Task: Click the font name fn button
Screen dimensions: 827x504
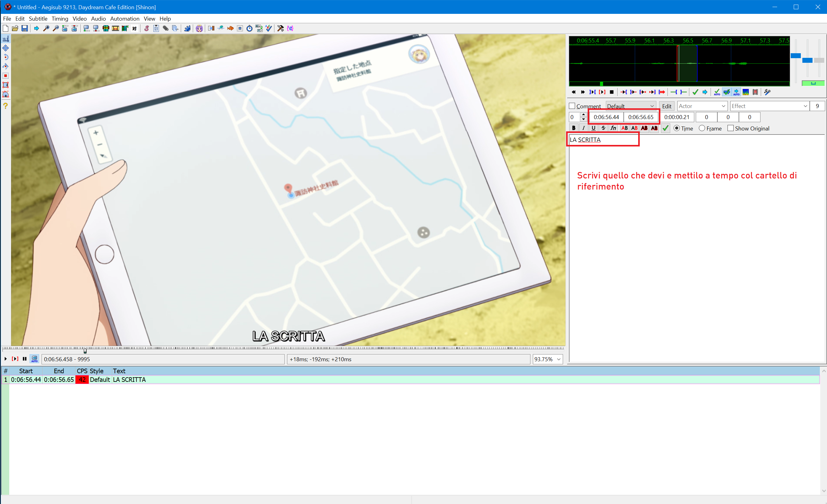Action: 613,128
